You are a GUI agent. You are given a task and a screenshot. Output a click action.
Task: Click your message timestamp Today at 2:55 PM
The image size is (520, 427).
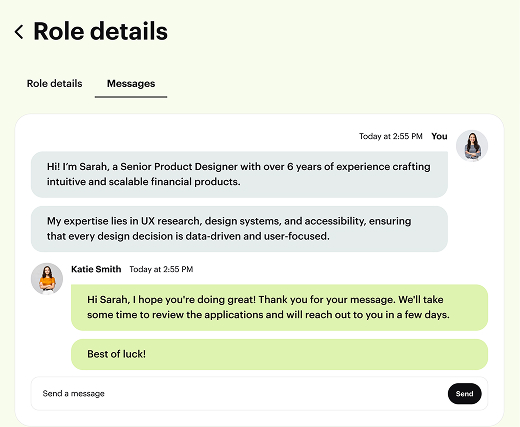tap(391, 136)
